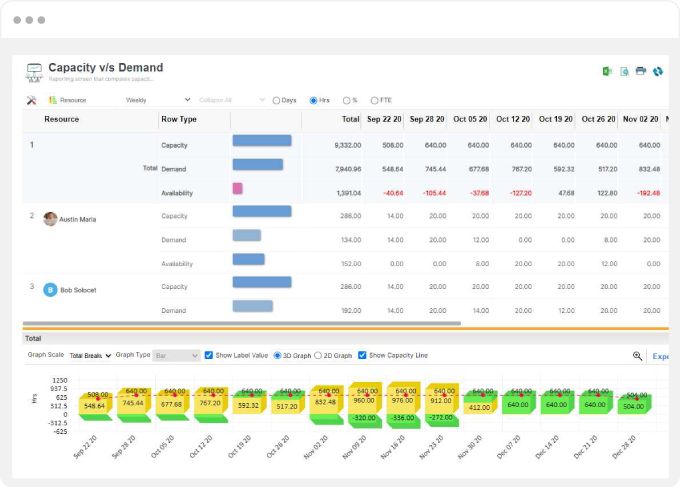This screenshot has height=487, width=680.
Task: Toggle the Show Capacity Line checkbox
Action: 362,355
